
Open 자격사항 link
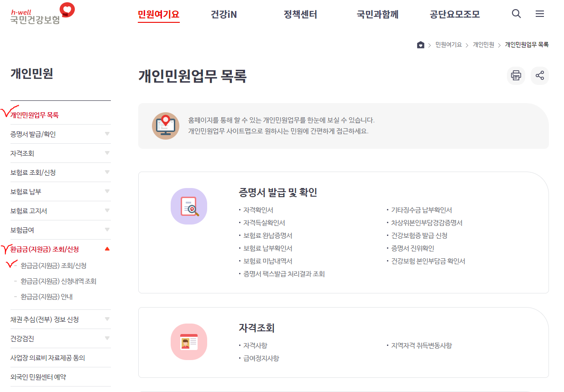(256, 345)
